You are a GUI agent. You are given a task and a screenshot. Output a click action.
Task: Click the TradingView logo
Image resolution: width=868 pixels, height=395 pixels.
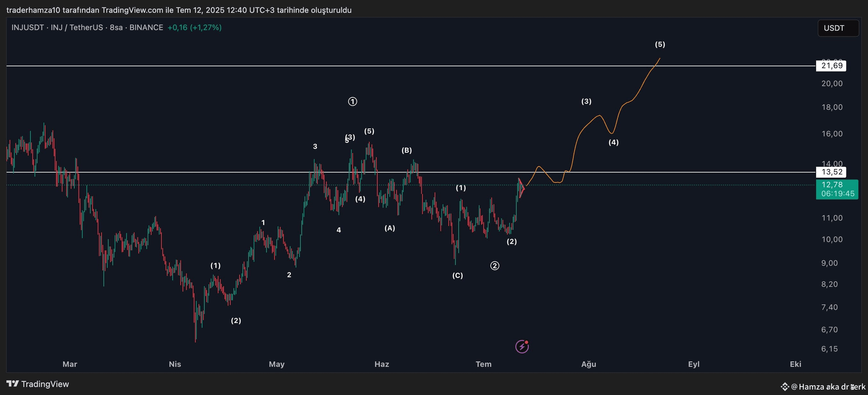pos(38,384)
